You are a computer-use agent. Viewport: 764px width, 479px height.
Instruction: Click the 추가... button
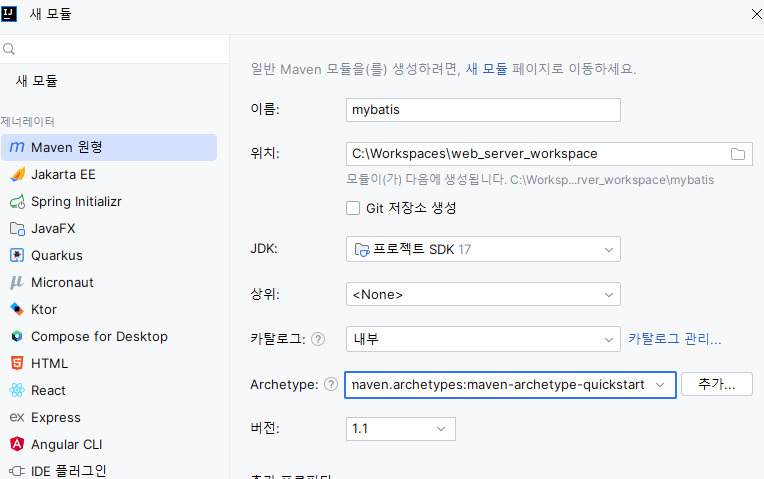point(717,384)
